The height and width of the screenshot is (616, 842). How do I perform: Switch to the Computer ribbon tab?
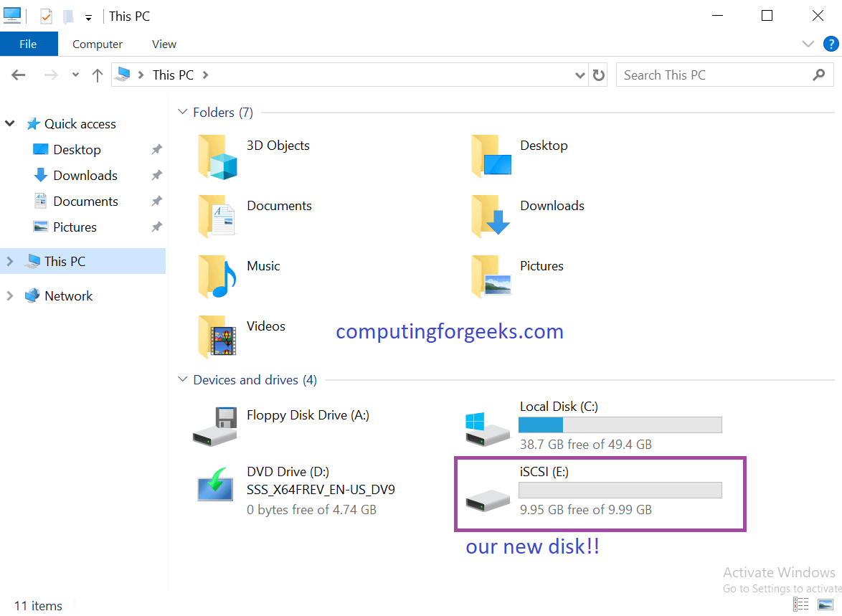pos(98,44)
